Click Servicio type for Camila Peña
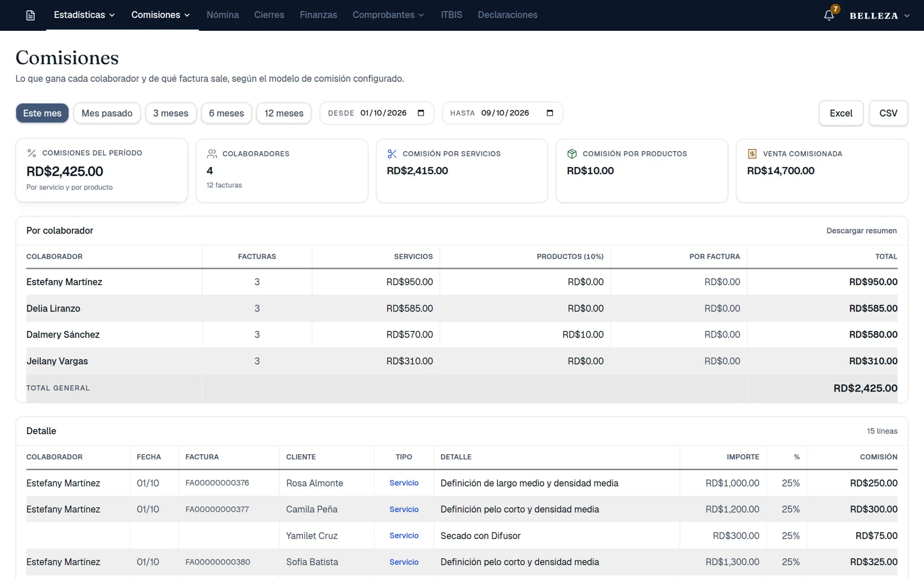Image resolution: width=924 pixels, height=578 pixels. point(404,509)
